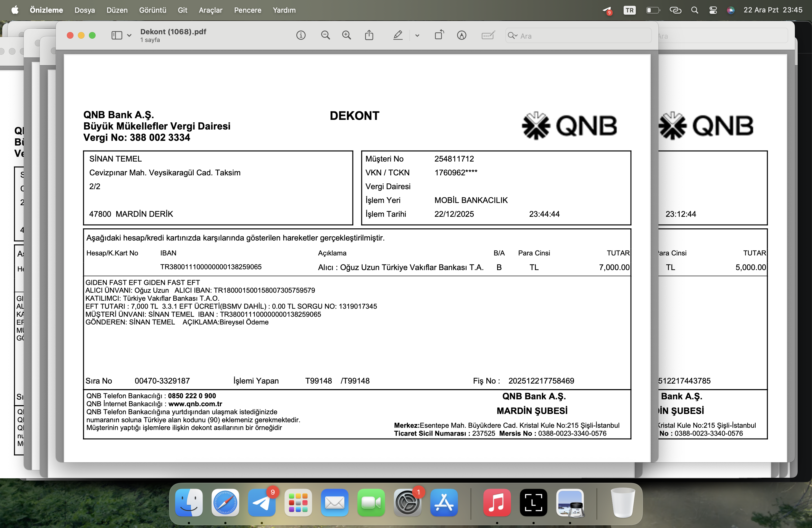Select the 47800 MARDİN DERİK address line
This screenshot has height=528, width=812.
pos(131,214)
